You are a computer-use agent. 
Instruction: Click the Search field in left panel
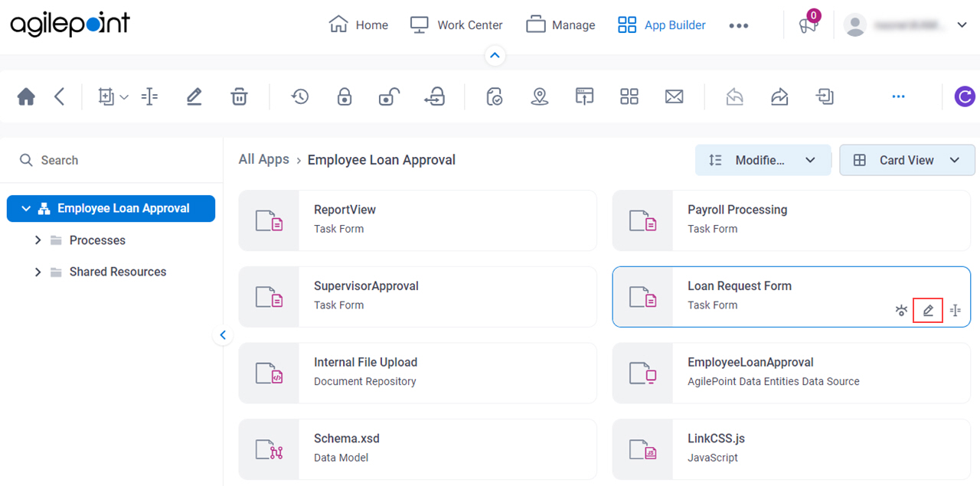pyautogui.click(x=112, y=160)
